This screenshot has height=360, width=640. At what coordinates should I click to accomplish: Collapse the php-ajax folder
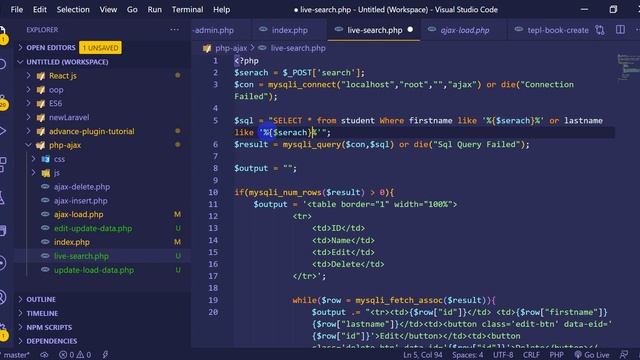(x=65, y=145)
